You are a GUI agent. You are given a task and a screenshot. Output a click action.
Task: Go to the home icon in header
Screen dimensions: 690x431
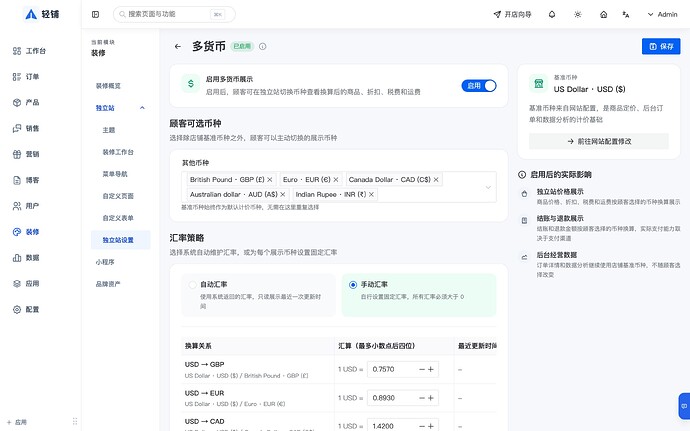pos(604,15)
